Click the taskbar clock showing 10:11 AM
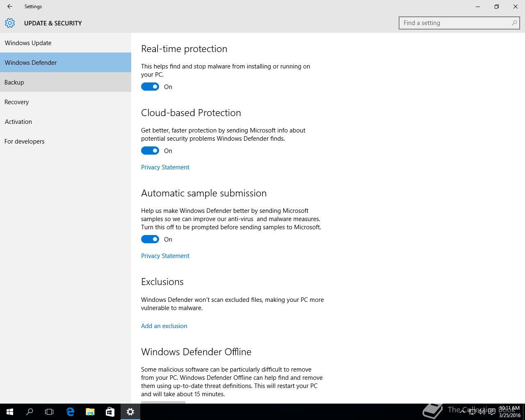Viewport: 525px width, 420px height. tap(509, 412)
